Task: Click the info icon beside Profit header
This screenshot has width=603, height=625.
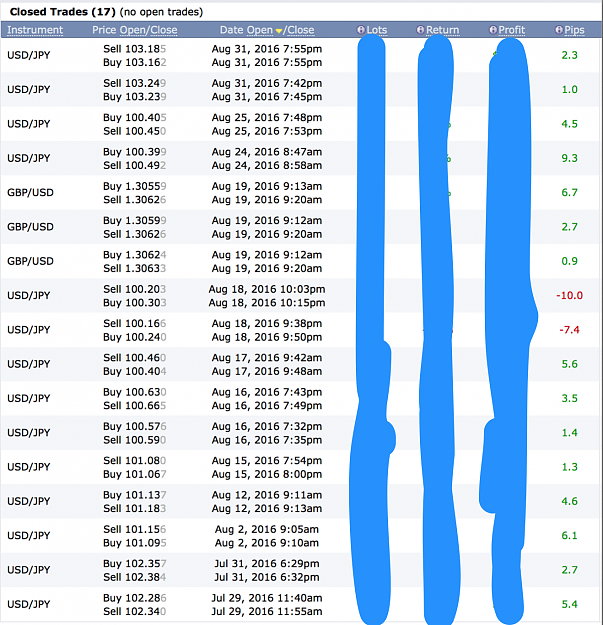Action: coord(493,30)
